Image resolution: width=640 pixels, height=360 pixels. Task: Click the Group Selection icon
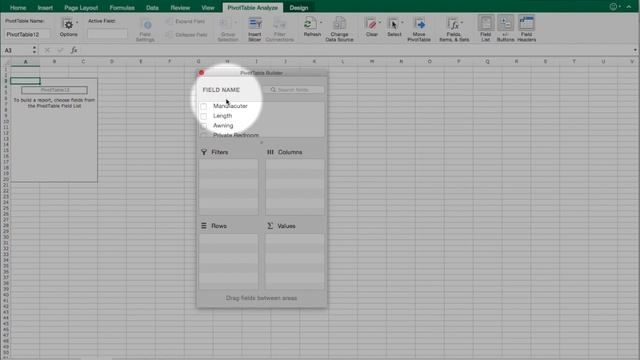226,24
